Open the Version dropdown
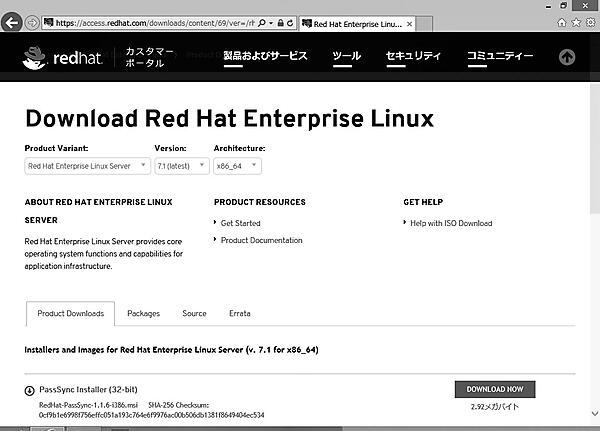This screenshot has height=431, width=600. pos(179,165)
